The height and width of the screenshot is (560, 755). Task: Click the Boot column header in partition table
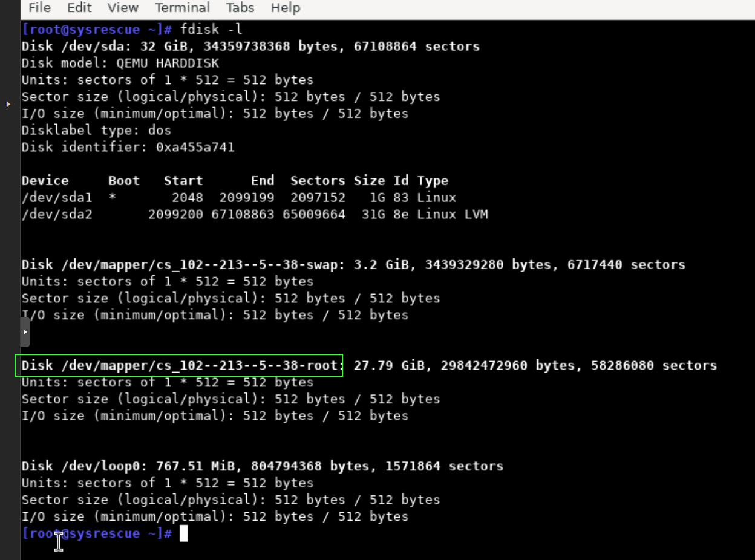coord(124,181)
